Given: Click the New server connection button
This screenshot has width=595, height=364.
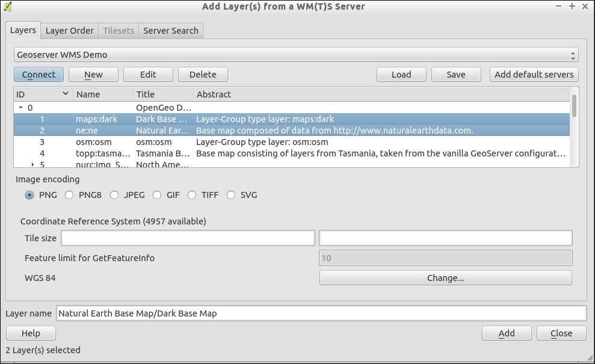Looking at the screenshot, I should [x=93, y=75].
